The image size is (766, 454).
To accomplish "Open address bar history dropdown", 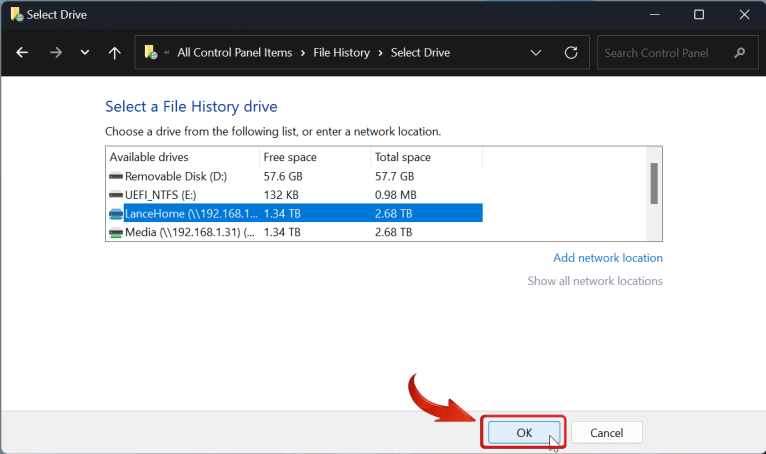I will click(x=536, y=52).
